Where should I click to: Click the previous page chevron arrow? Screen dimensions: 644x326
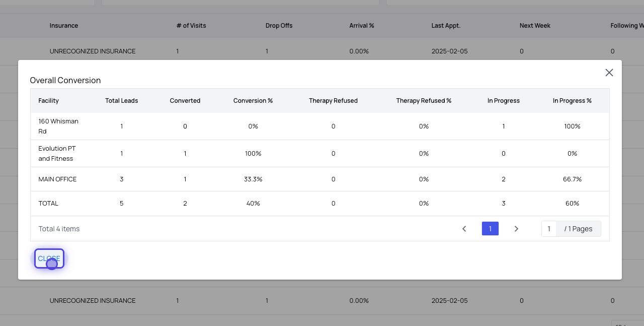point(464,229)
